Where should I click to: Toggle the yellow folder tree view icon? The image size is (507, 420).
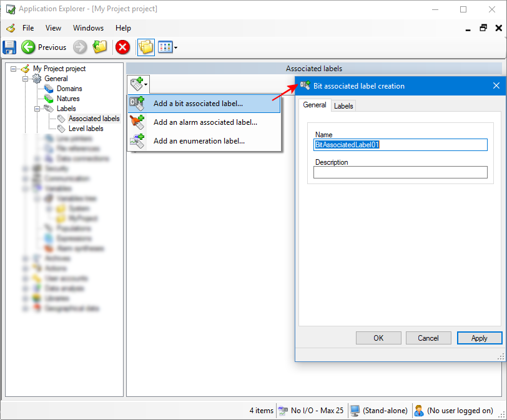click(145, 47)
